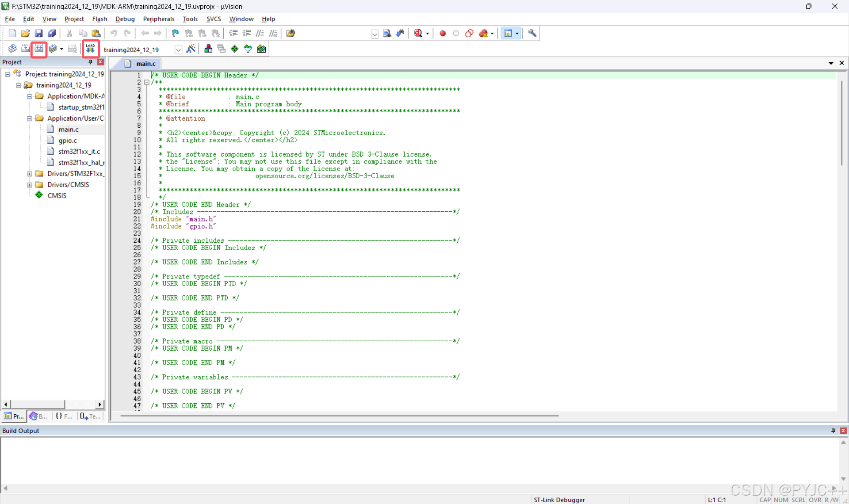The width and height of the screenshot is (849, 504).
Task: Start debug session with magnifier icon
Action: 418,33
